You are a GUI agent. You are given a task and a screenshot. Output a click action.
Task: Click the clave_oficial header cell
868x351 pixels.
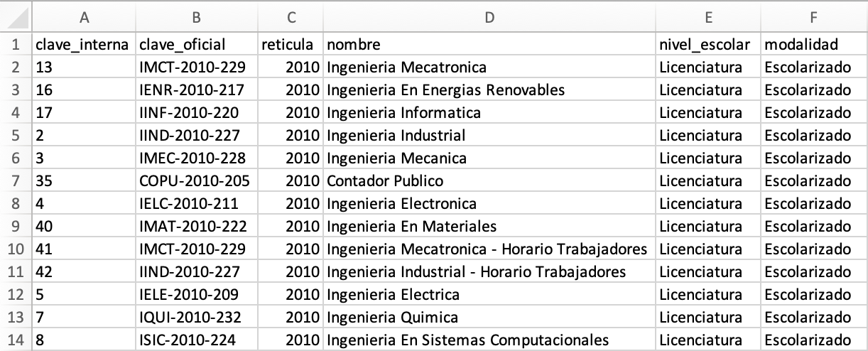[197, 45]
